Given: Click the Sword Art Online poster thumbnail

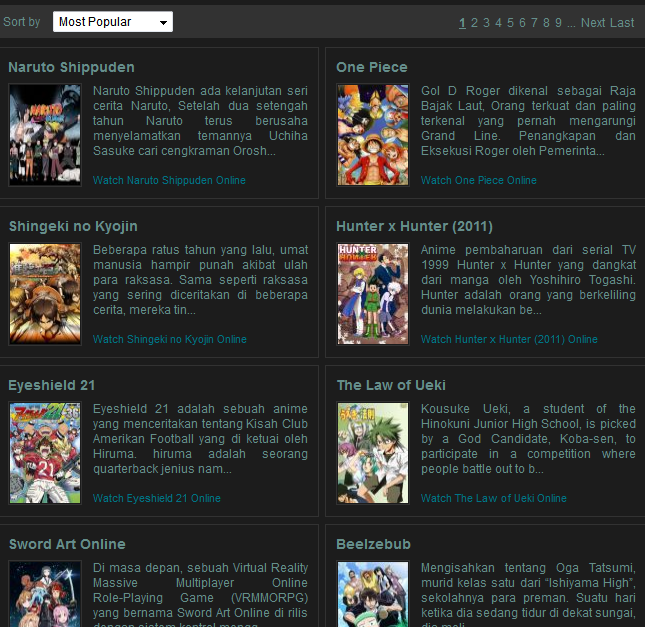Looking at the screenshot, I should coord(45,594).
